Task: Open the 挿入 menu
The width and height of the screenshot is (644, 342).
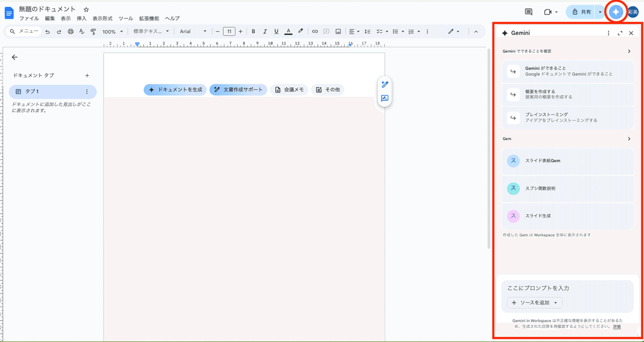Action: [x=82, y=18]
